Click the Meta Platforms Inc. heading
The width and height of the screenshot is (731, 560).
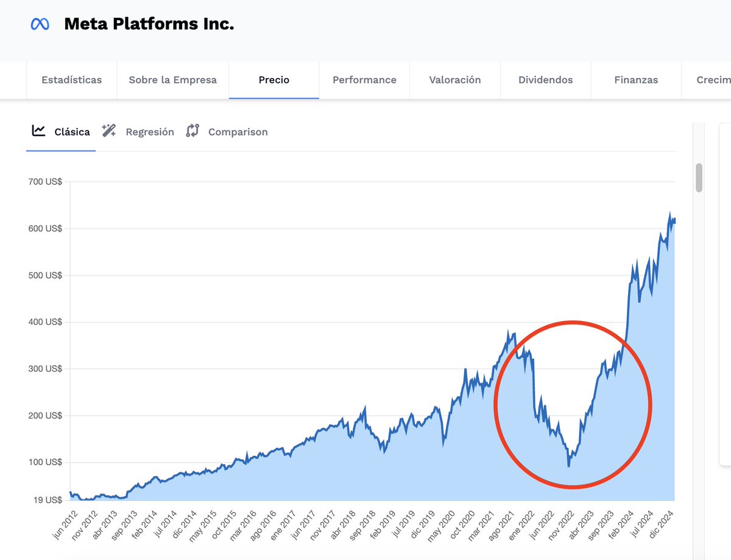click(x=149, y=24)
